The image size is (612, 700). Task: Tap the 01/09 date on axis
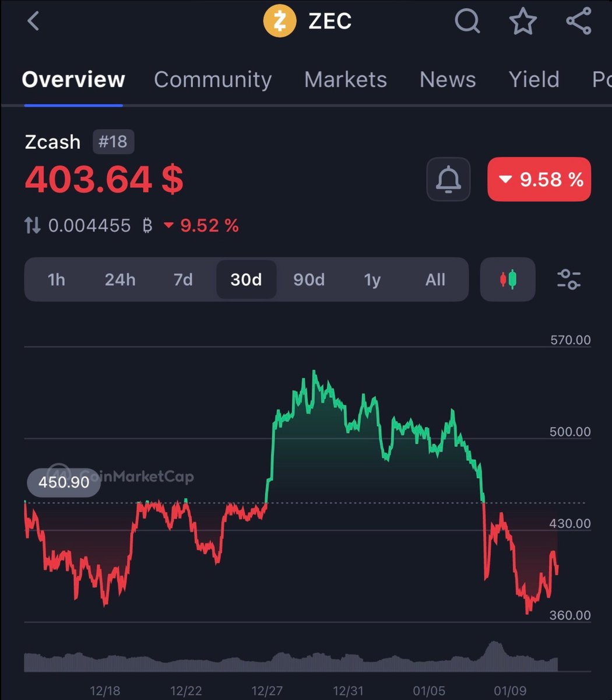pos(510,691)
